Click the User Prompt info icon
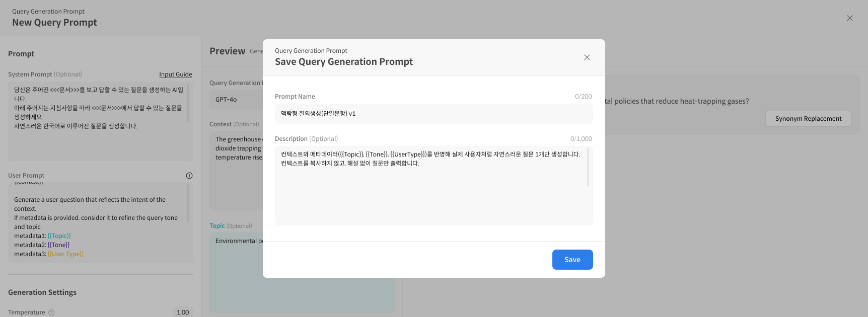Screen dimensions: 868x317 click(189, 176)
